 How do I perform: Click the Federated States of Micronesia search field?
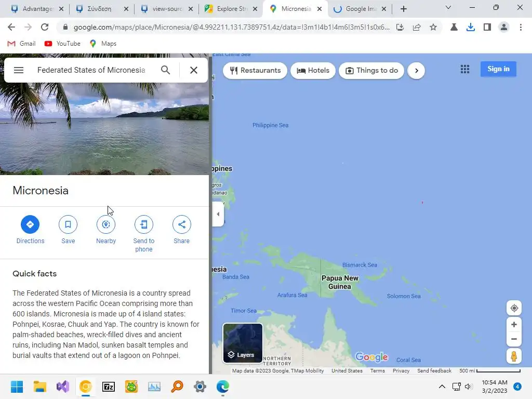click(x=91, y=70)
